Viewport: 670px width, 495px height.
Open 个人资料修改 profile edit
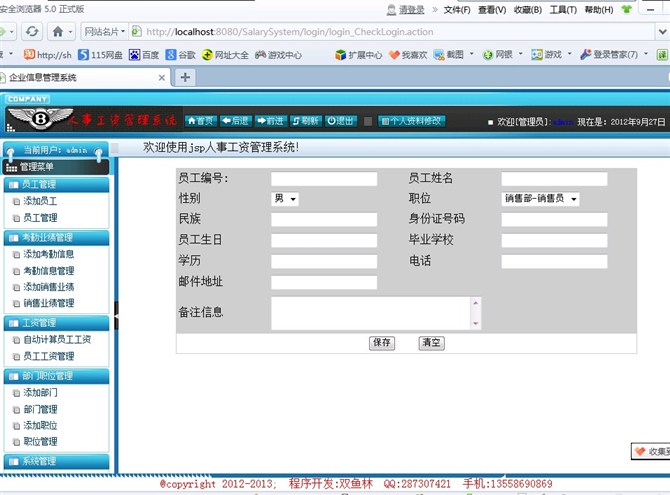(411, 121)
